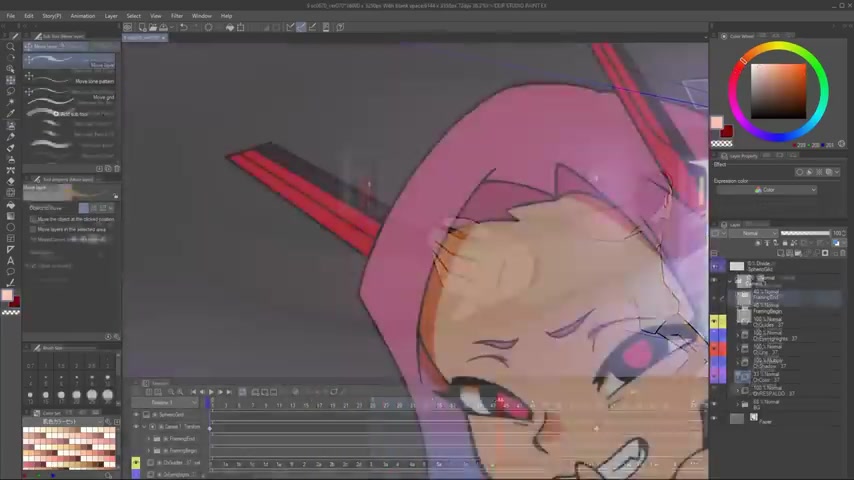Enable Move the object at clicked position

34,219
